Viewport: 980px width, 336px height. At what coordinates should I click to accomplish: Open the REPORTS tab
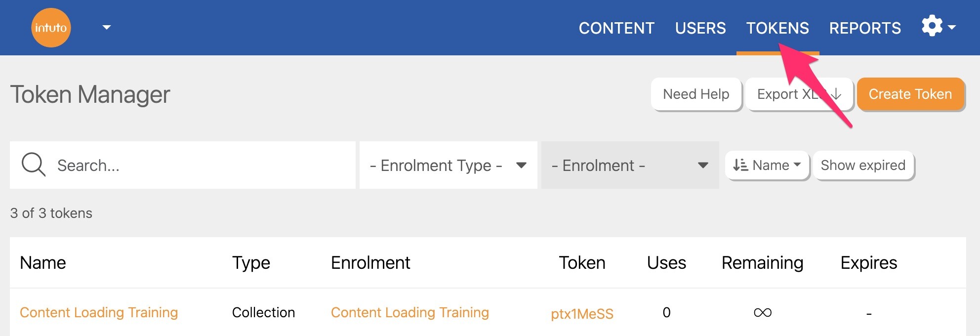point(864,28)
